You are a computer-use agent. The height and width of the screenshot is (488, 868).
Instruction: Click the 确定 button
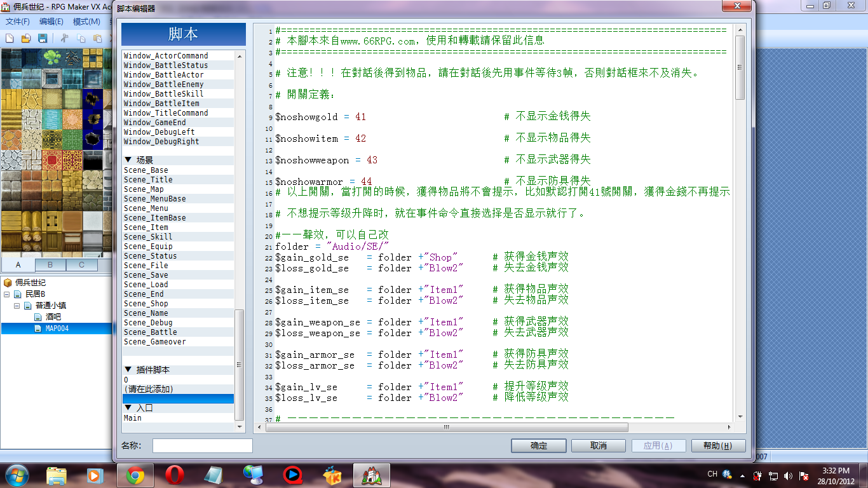(538, 445)
